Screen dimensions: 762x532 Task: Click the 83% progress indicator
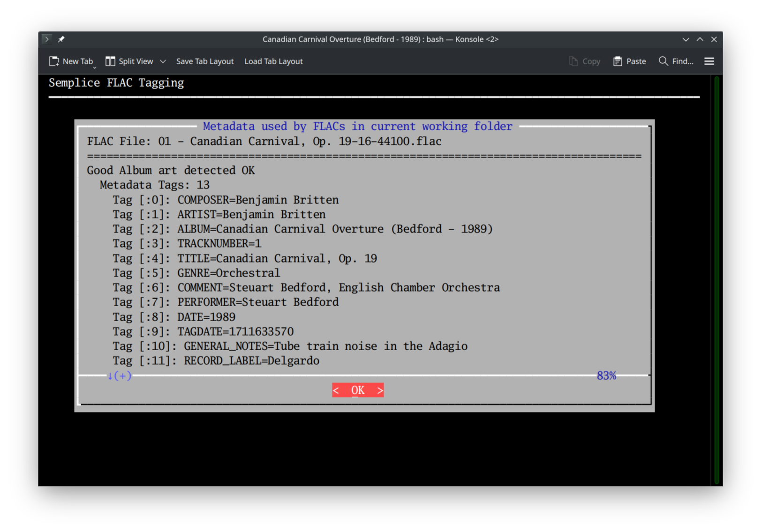tap(606, 375)
